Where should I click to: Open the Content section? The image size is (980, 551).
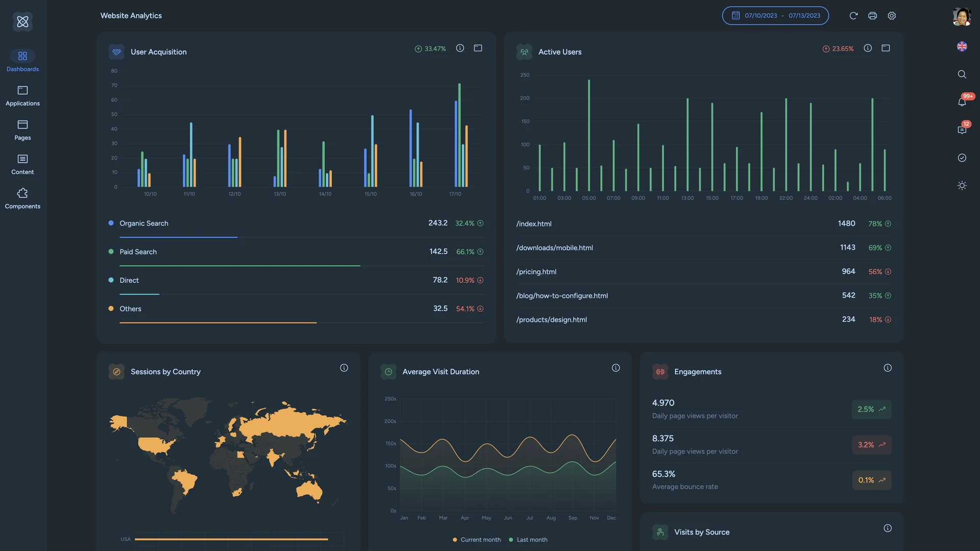click(22, 164)
